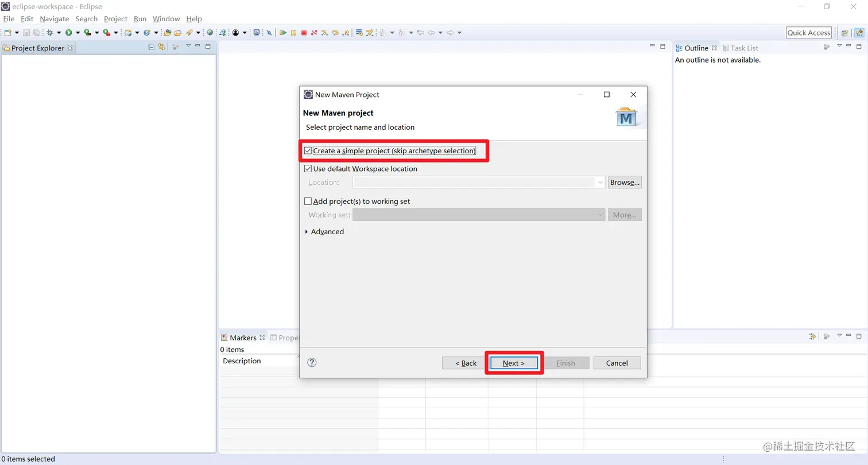The width and height of the screenshot is (868, 465).
Task: Open the Edit menu
Action: [27, 19]
